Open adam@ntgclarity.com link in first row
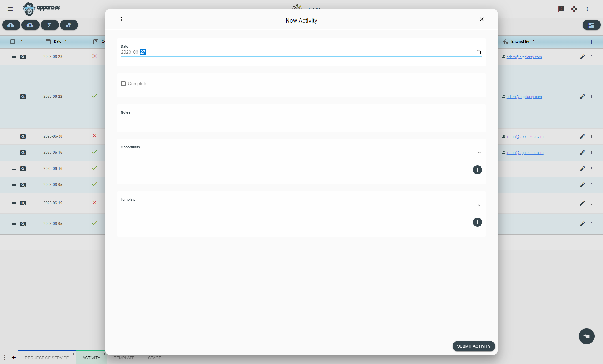The width and height of the screenshot is (603, 364). (x=524, y=57)
